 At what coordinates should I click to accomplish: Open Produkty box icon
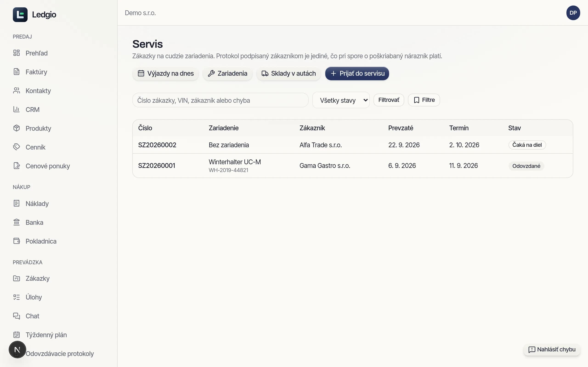pos(17,128)
